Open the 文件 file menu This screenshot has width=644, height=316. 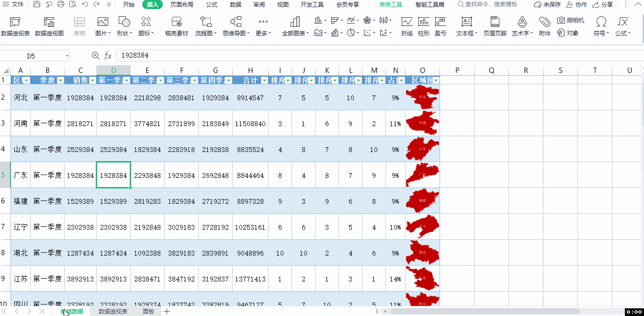tap(13, 5)
